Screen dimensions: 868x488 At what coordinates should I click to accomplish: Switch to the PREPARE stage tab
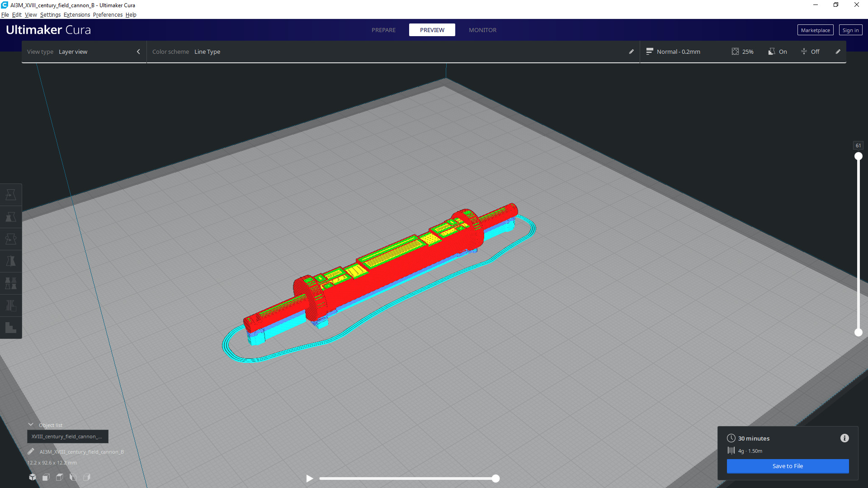coord(383,30)
